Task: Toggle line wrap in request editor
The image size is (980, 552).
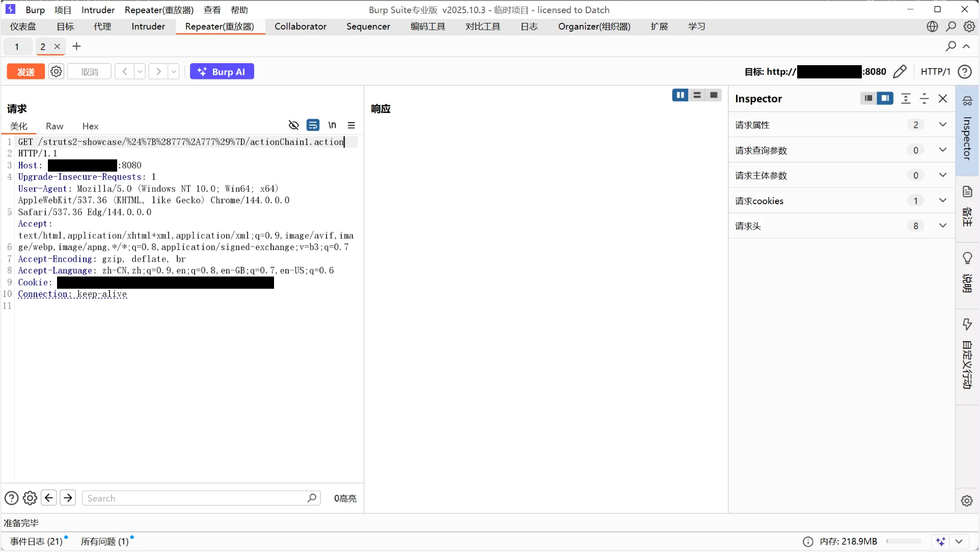Action: coord(313,125)
